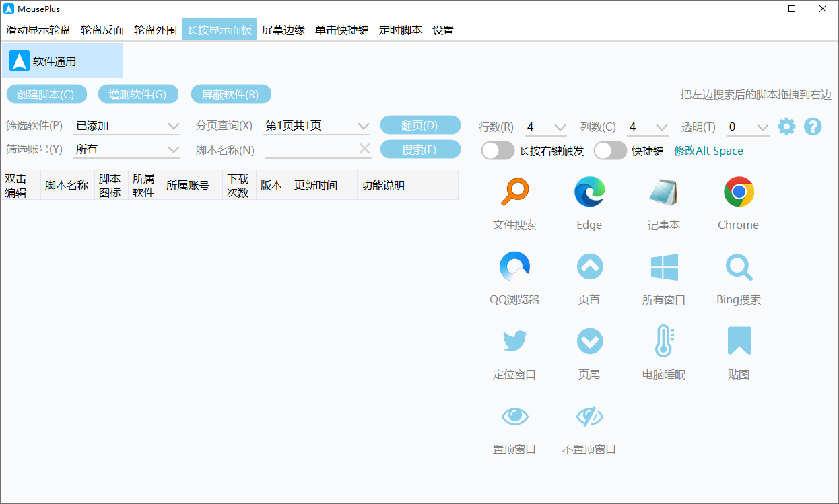Launch the 文件搜索 (File Search) script icon
This screenshot has height=504, width=839.
[x=514, y=191]
